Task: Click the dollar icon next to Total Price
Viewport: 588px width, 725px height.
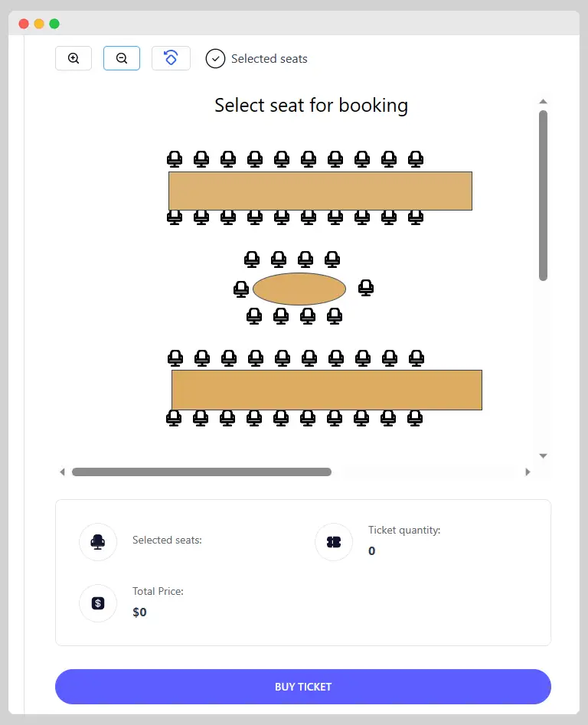Action: tap(97, 603)
